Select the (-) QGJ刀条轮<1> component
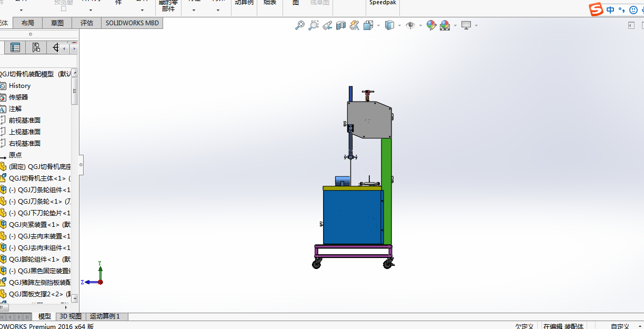The height and width of the screenshot is (329, 644). [x=39, y=202]
